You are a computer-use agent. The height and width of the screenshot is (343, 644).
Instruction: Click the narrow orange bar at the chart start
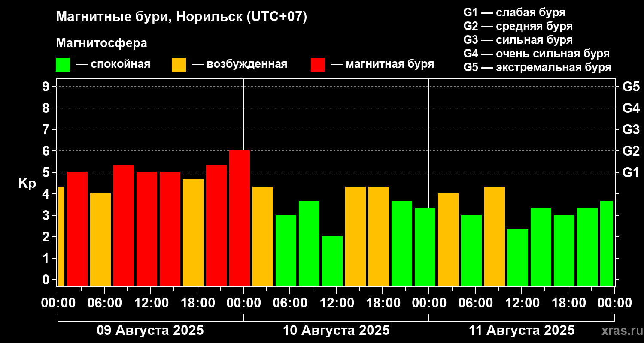click(61, 236)
